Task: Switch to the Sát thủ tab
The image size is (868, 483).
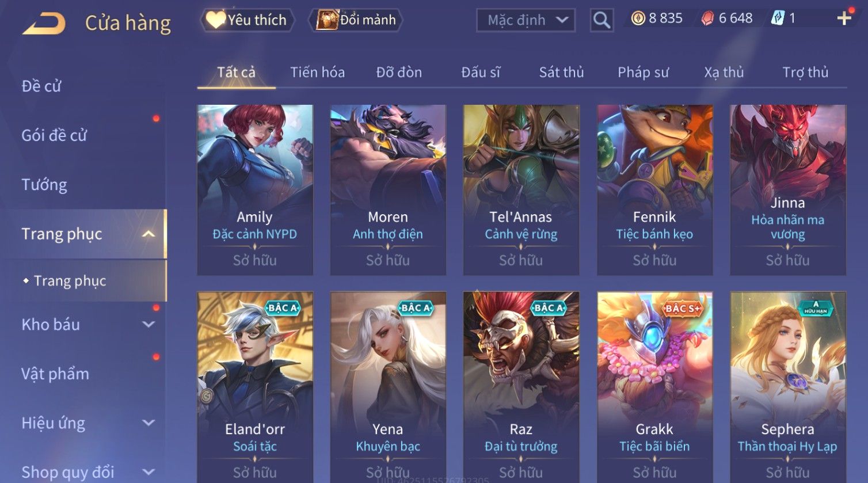Action: 561,72
